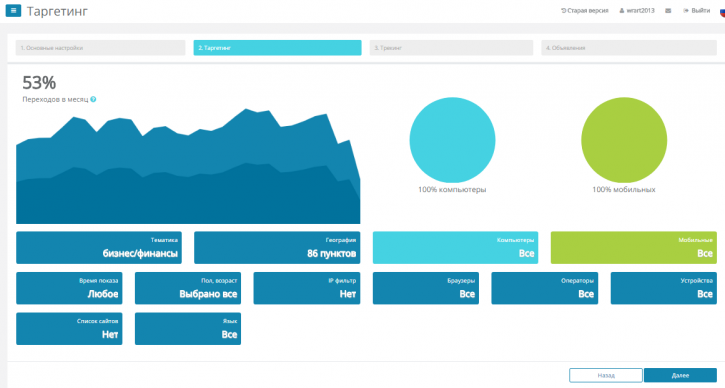Click the help icon beside Переходов в месяц
Image resolution: width=725 pixels, height=388 pixels.
click(x=93, y=99)
